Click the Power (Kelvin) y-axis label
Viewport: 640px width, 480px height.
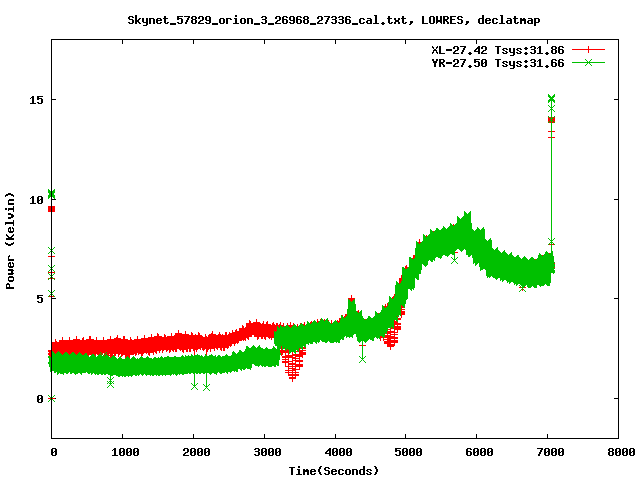pos(10,241)
